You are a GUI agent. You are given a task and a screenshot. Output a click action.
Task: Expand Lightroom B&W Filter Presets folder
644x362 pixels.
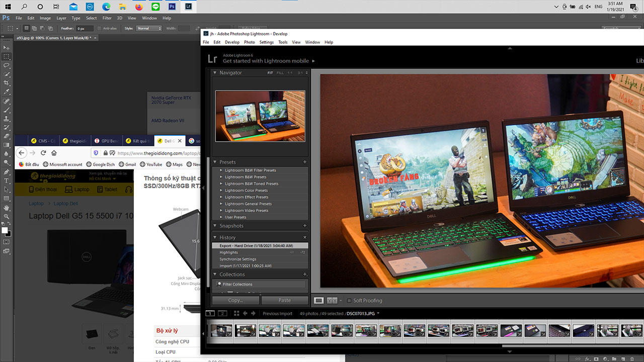coord(221,170)
